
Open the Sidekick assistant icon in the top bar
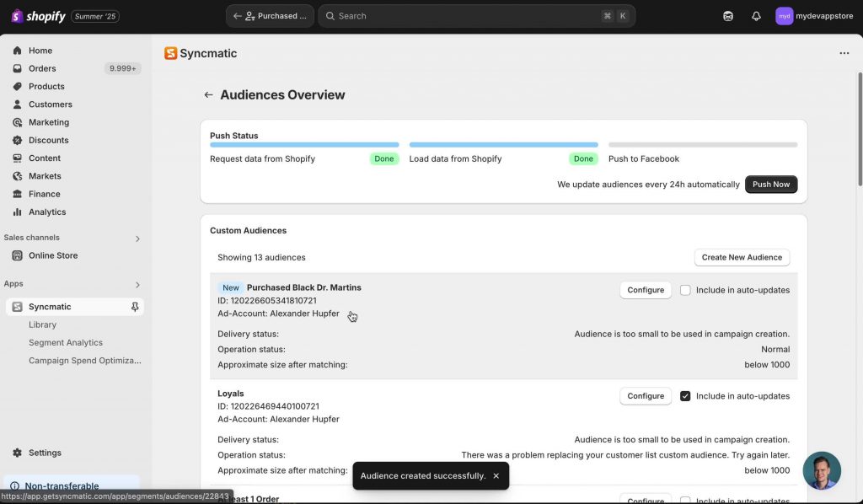coord(728,16)
